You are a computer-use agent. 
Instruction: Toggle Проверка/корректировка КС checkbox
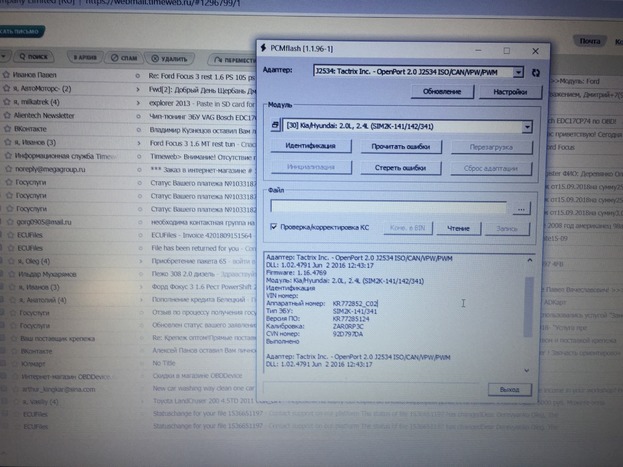[274, 227]
